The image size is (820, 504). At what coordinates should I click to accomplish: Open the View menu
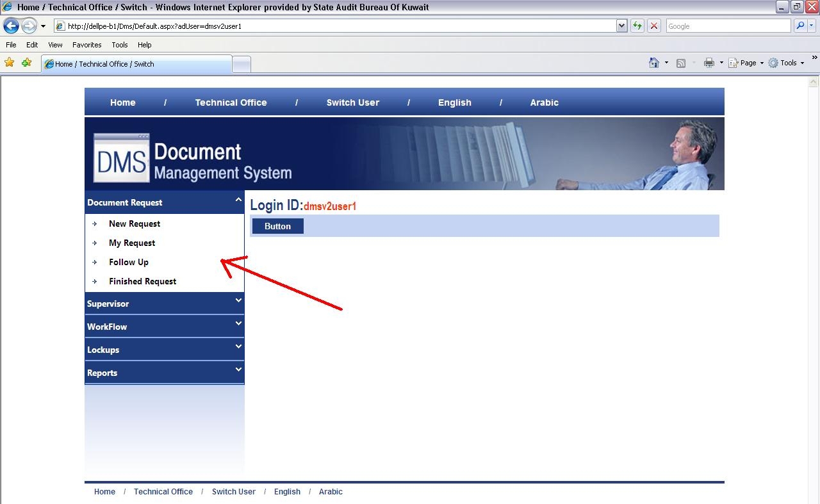coord(55,45)
